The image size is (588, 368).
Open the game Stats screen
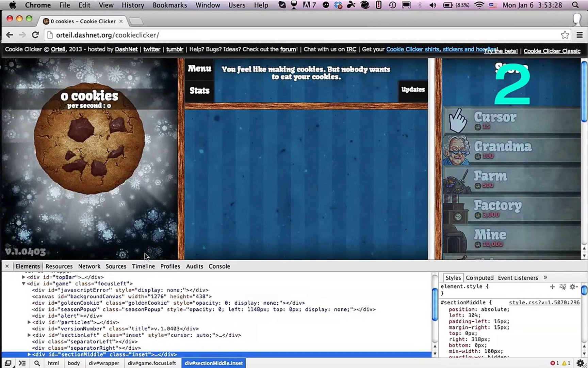coord(199,91)
